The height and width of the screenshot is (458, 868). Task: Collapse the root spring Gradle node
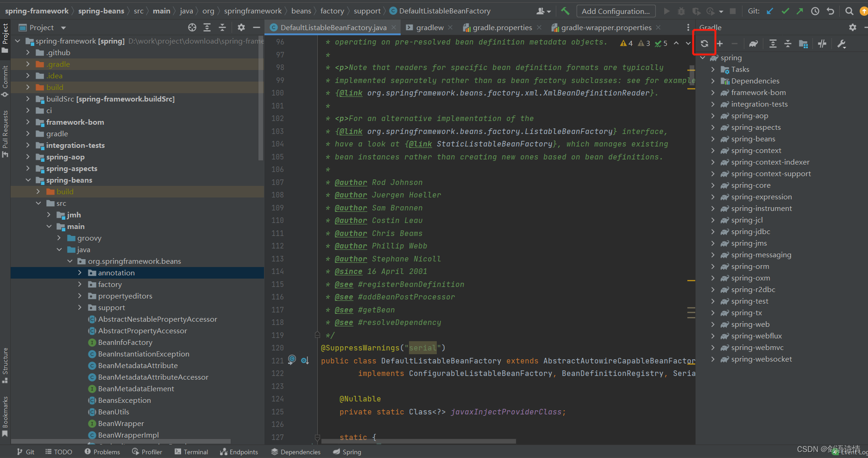[x=703, y=58]
